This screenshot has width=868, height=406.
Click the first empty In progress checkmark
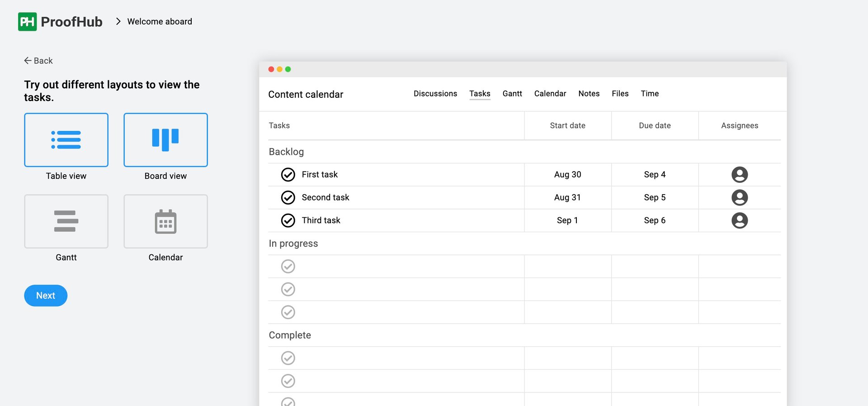pyautogui.click(x=288, y=266)
